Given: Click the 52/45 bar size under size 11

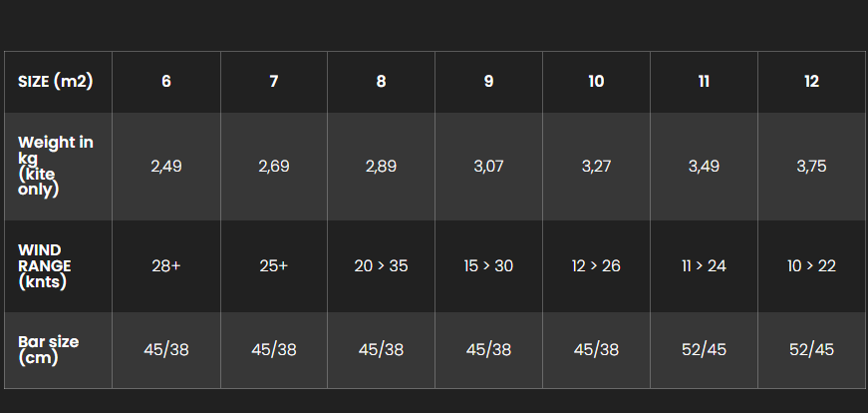Looking at the screenshot, I should [x=704, y=350].
